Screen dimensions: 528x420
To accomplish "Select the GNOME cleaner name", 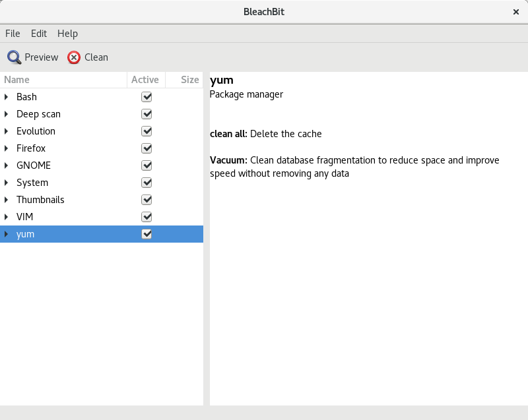I will pos(34,165).
